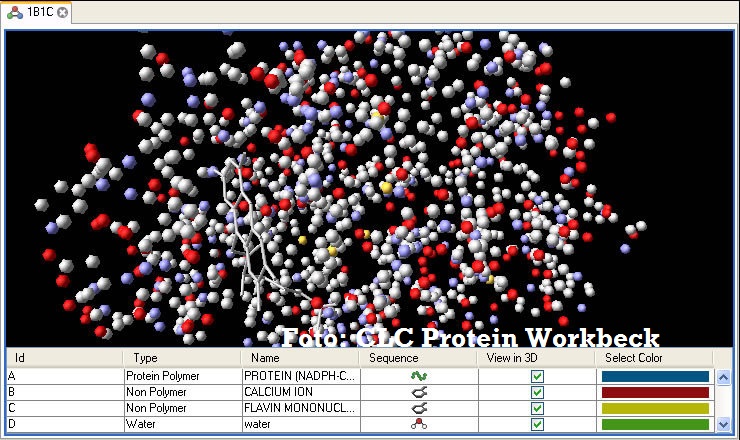Viewport: 740px width, 440px height.
Task: Uncheck View in 3D for Protein Polymer
Action: pos(537,376)
